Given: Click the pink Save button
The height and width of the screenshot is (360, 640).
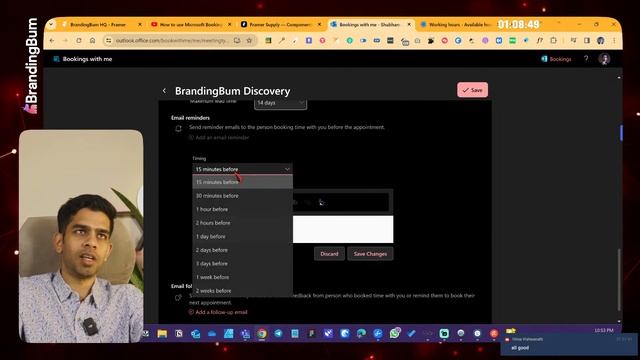Looking at the screenshot, I should tap(472, 90).
